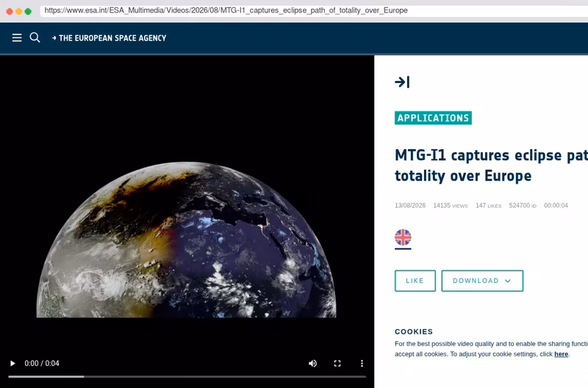Maximize window with the green button
The width and height of the screenshot is (588, 388).
click(x=28, y=11)
